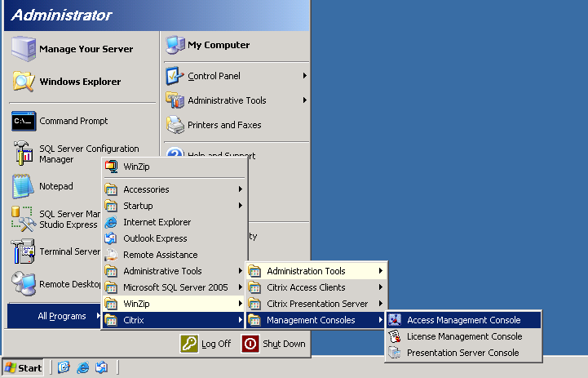Click Administrative Tools icon in right pane
The height and width of the screenshot is (378, 588).
tap(175, 100)
